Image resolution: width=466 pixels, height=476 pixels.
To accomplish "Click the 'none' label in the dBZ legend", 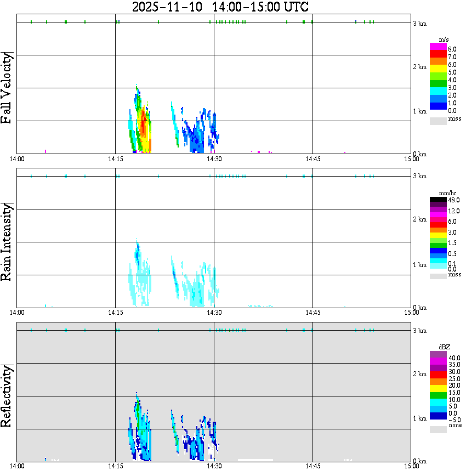I will coord(455,426).
